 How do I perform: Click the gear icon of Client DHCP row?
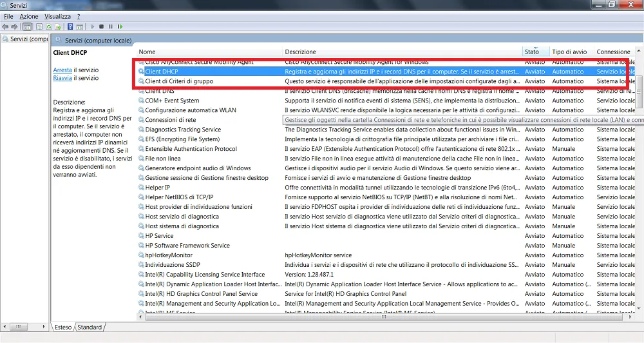pos(141,72)
